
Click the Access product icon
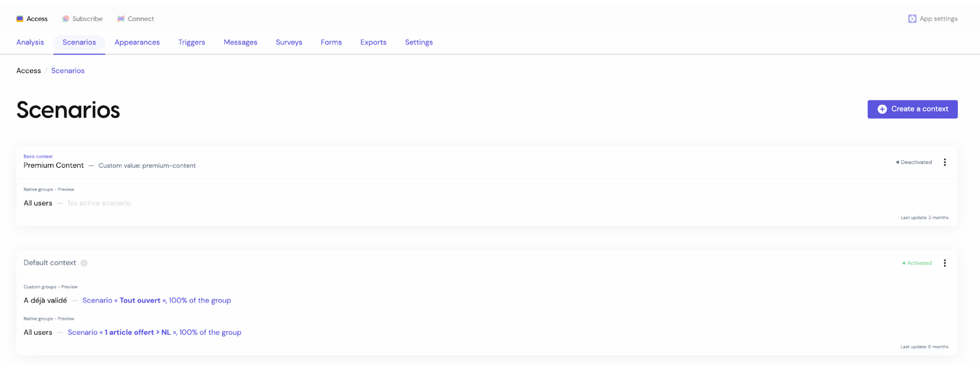pyautogui.click(x=20, y=19)
